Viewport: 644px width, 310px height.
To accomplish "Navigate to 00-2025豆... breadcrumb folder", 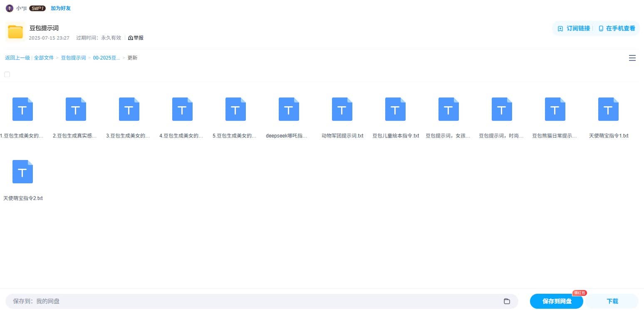I will tap(106, 58).
